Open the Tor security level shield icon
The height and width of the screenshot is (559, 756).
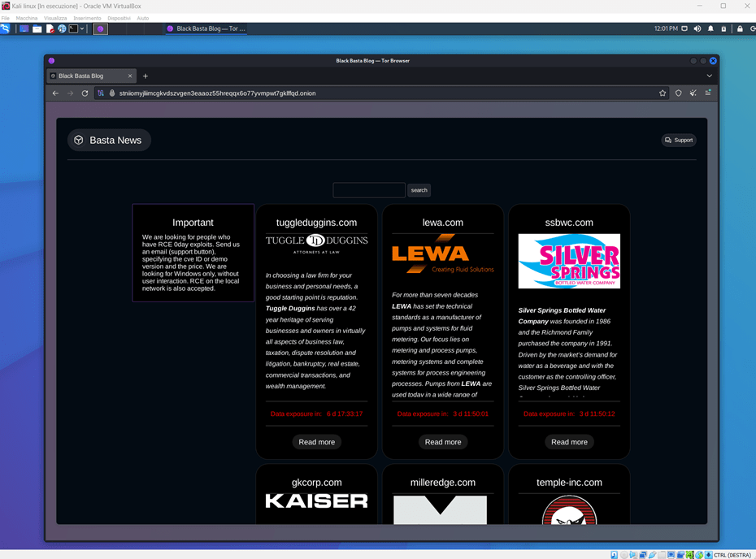coord(679,93)
